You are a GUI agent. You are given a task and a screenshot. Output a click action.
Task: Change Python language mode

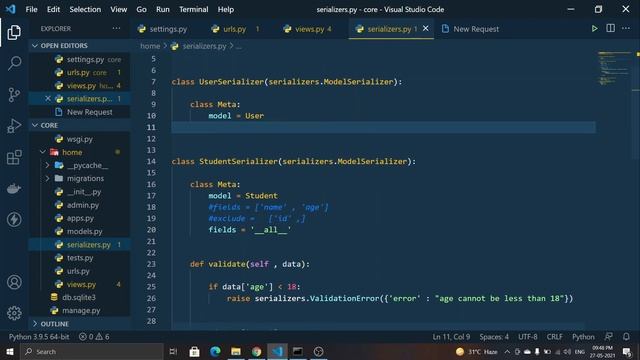coord(583,337)
